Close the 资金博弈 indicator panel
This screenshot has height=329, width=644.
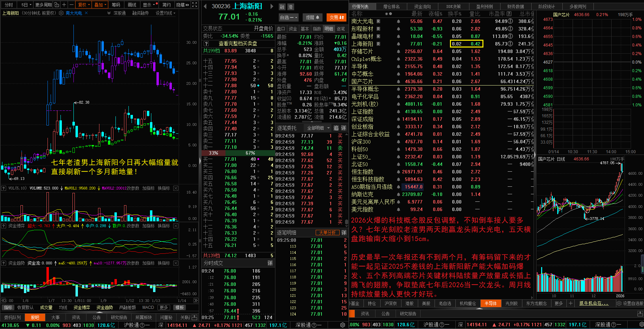tap(176, 226)
